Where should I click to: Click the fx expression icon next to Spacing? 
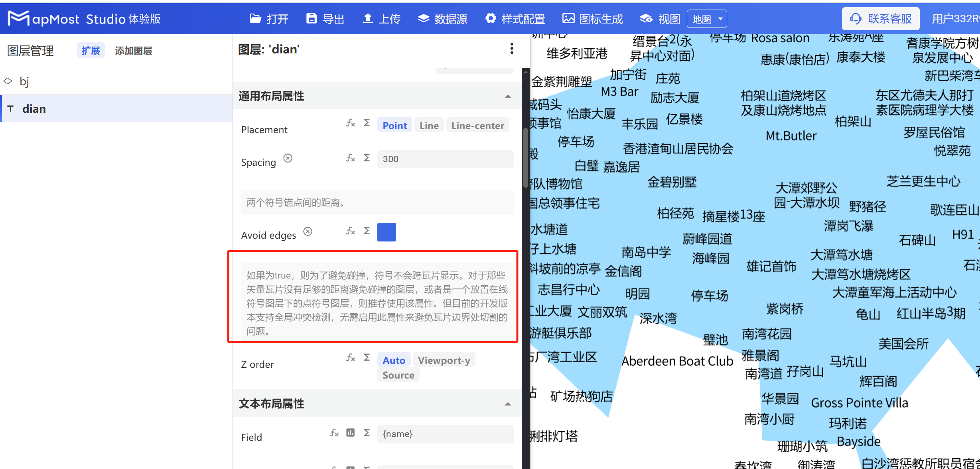(350, 159)
